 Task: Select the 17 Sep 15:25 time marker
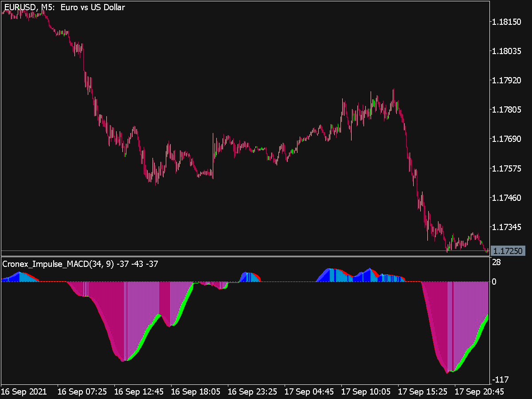(422, 392)
